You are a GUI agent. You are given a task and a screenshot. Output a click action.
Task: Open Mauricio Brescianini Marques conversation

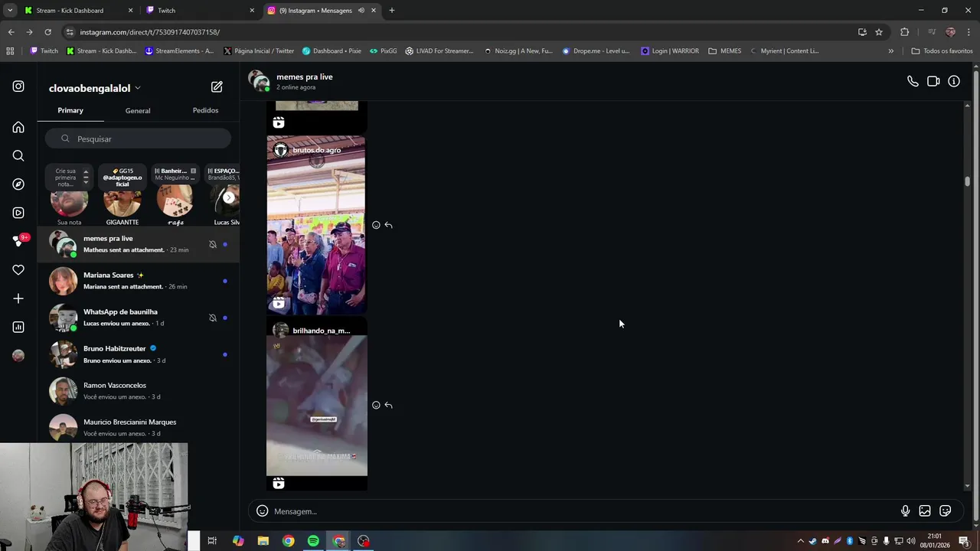pos(139,427)
